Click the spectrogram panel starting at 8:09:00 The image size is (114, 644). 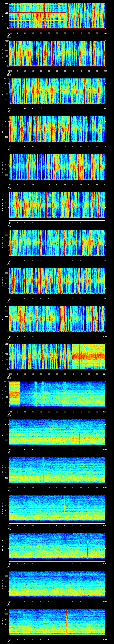pyautogui.click(x=57, y=318)
